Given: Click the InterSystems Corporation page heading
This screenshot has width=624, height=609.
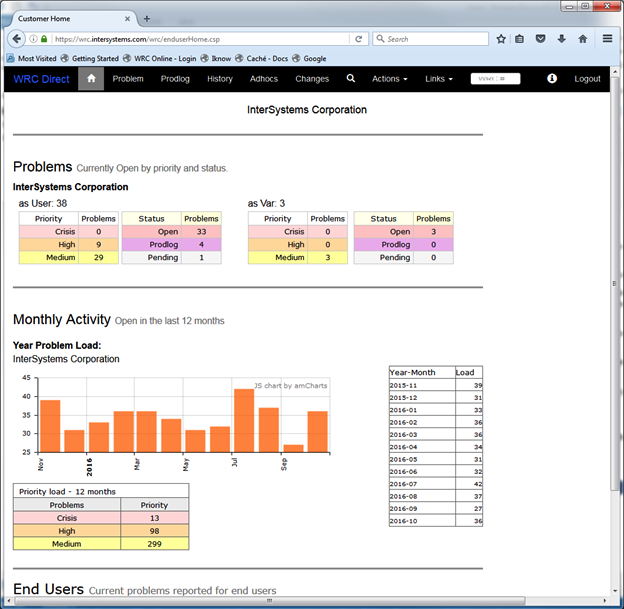Looking at the screenshot, I should [x=307, y=110].
